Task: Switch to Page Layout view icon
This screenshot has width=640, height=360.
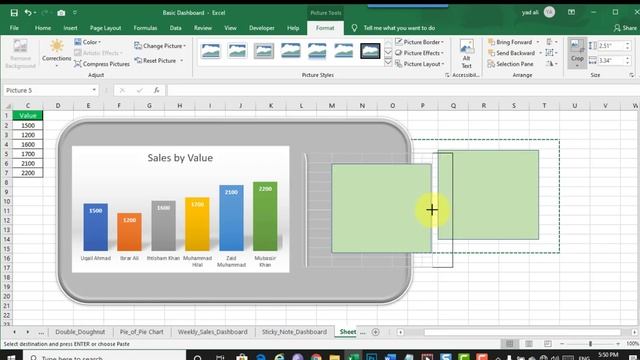Action: coord(529,344)
